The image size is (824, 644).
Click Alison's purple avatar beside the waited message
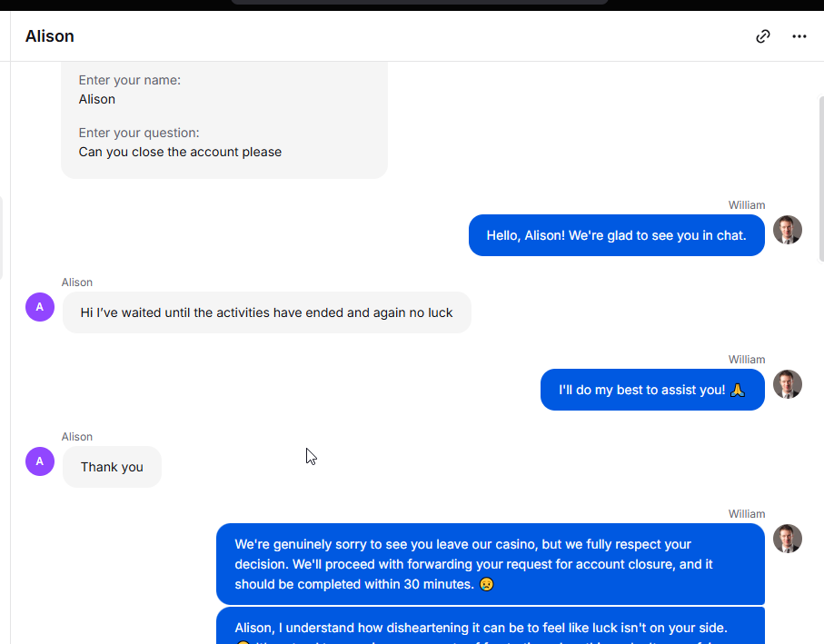40,307
